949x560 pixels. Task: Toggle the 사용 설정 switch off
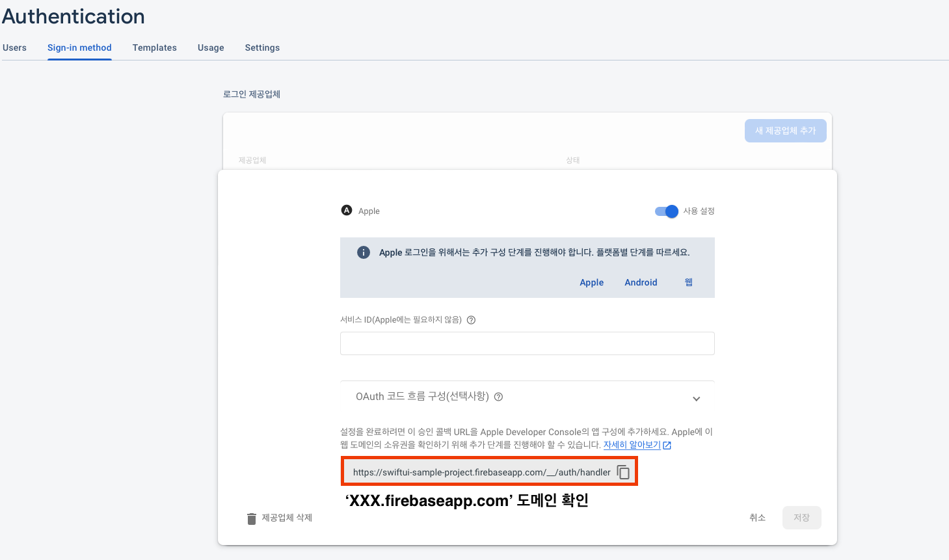667,211
